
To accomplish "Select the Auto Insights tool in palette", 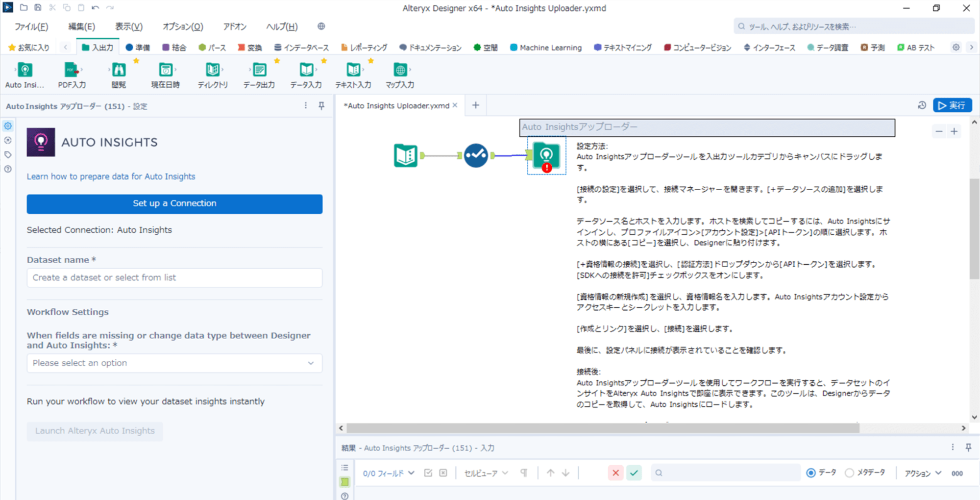I will pyautogui.click(x=24, y=75).
